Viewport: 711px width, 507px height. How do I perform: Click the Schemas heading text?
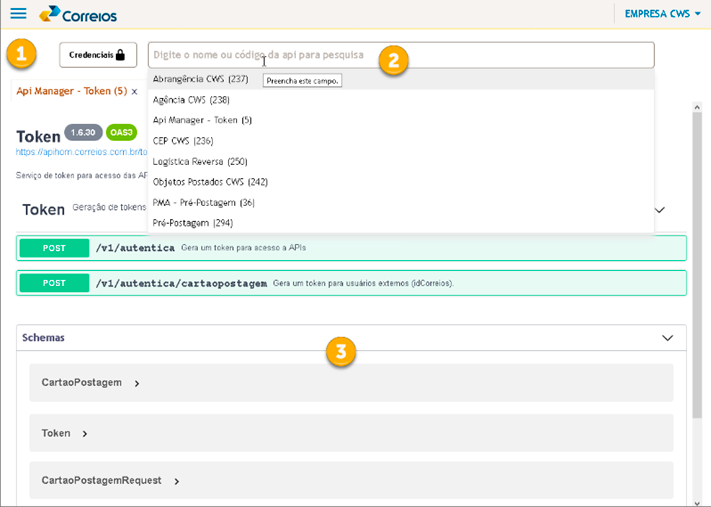(44, 338)
